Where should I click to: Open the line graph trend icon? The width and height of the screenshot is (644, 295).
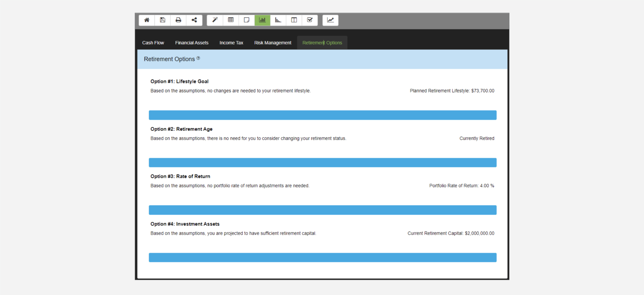(330, 20)
